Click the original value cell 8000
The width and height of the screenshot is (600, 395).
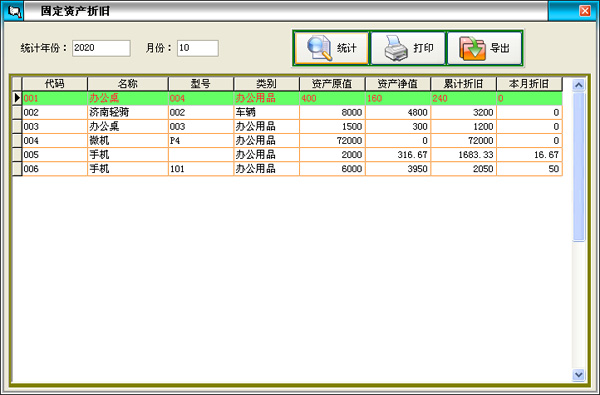(333, 113)
